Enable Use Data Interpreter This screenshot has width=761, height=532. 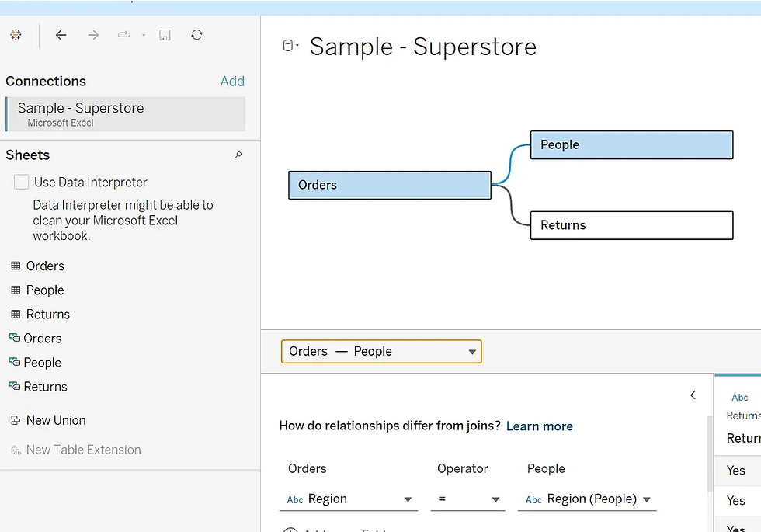click(x=21, y=182)
